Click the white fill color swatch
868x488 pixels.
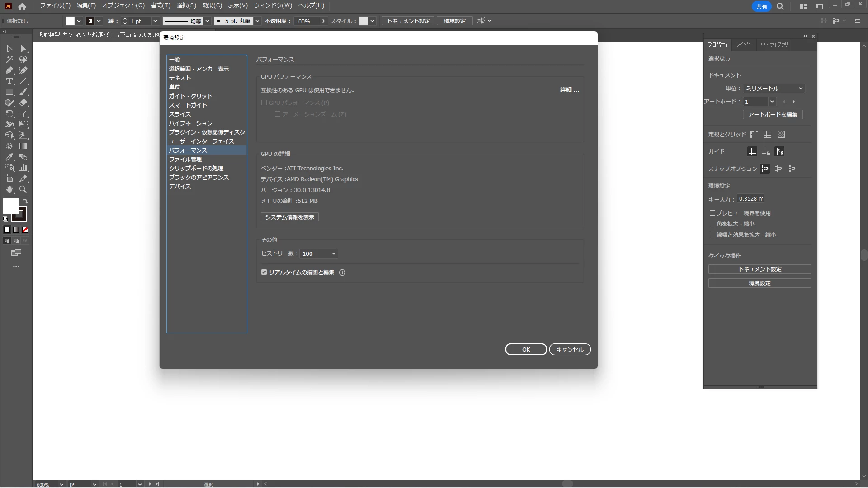pos(10,206)
